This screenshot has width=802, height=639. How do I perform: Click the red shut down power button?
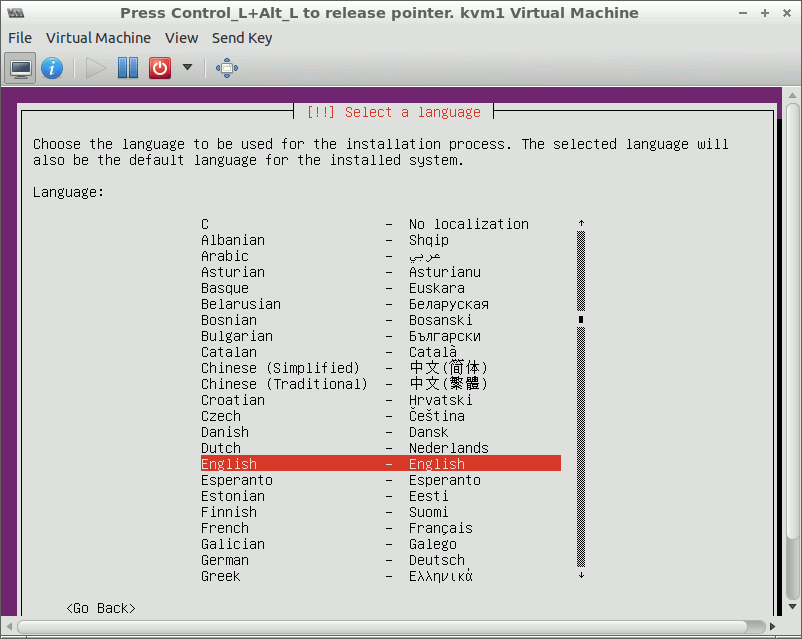click(x=160, y=68)
